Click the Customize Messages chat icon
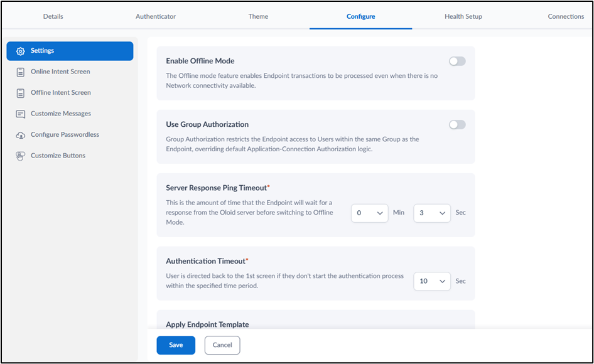594x364 pixels. point(21,114)
